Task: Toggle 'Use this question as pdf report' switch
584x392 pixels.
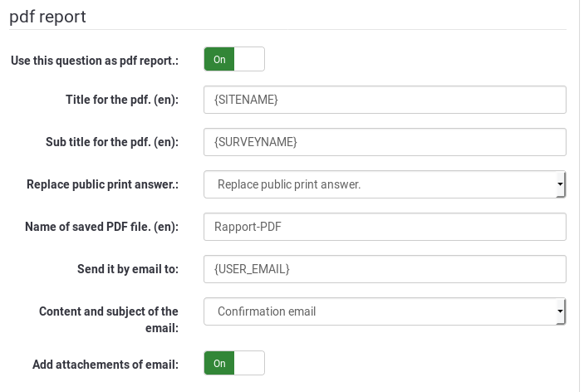Action: tap(233, 59)
